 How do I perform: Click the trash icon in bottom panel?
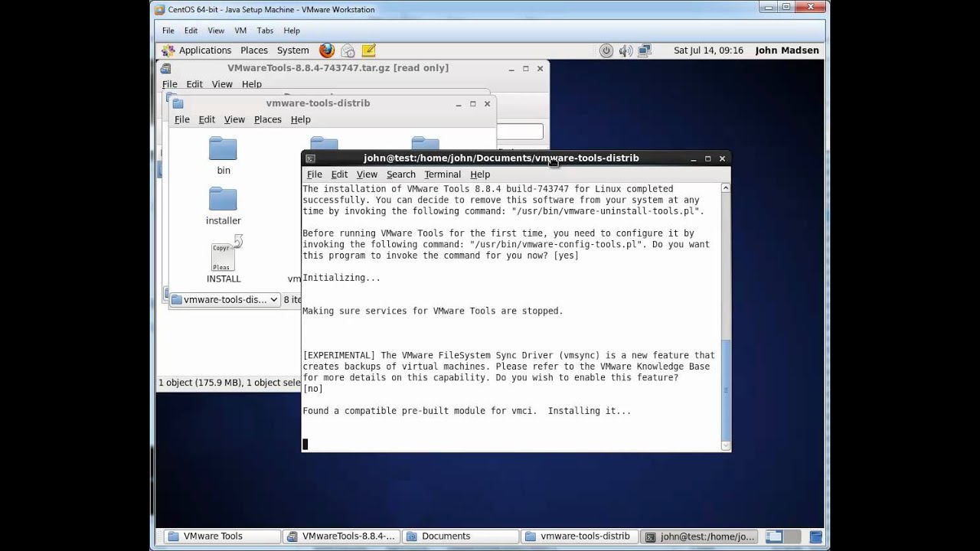(x=815, y=536)
